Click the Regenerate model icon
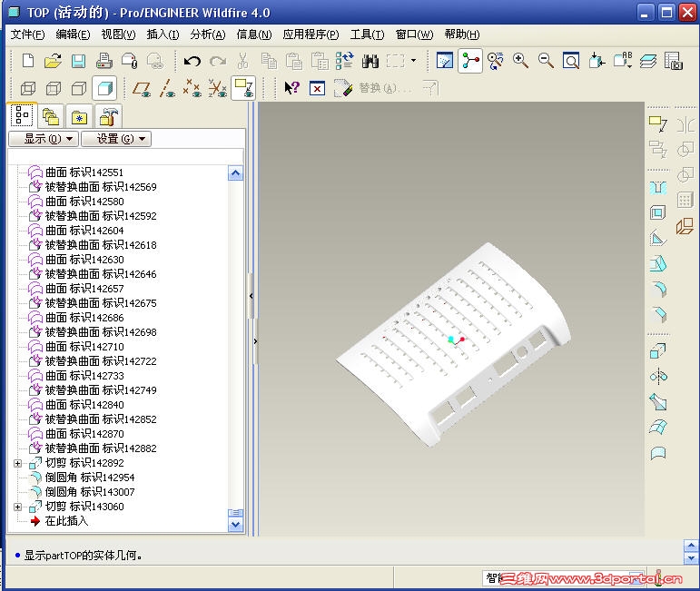The image size is (700, 591). 345,61
